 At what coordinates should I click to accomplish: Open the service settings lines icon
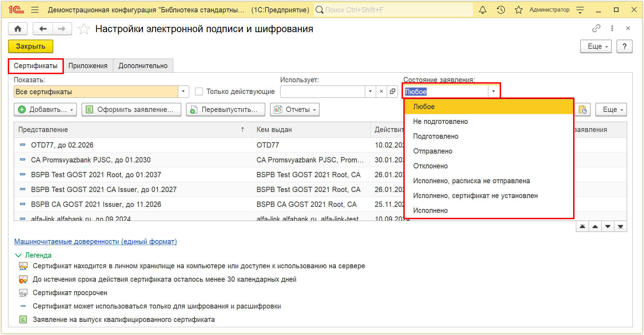580,10
